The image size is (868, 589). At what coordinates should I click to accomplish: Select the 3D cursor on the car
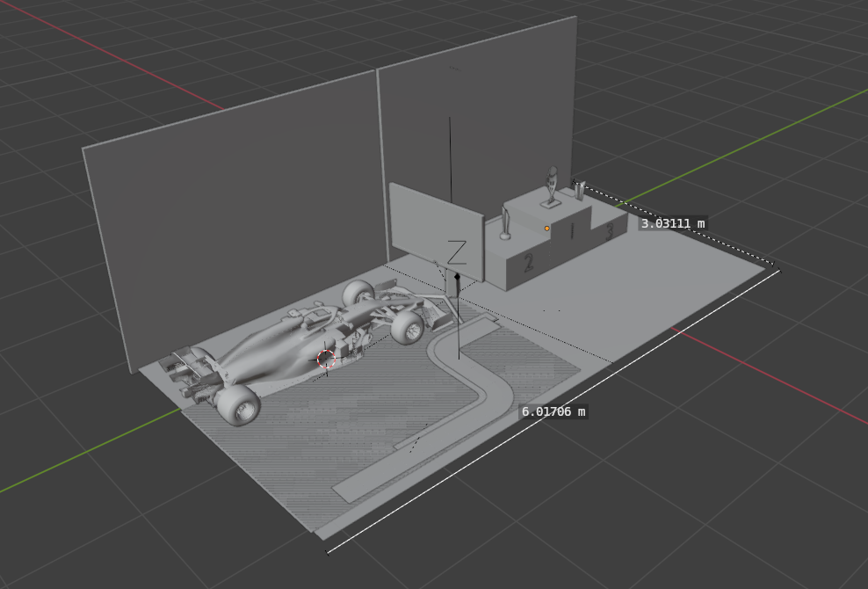326,359
